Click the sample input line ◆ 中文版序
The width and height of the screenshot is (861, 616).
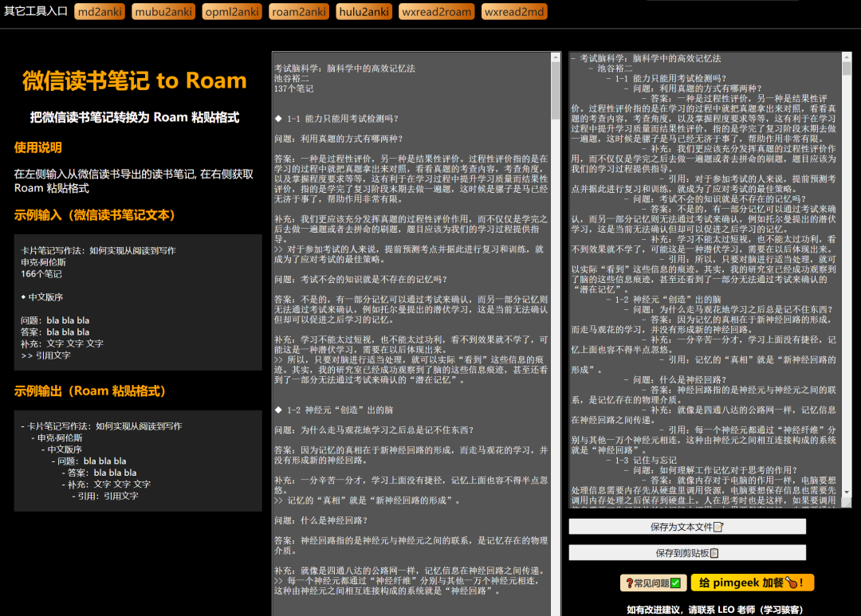pos(41,297)
